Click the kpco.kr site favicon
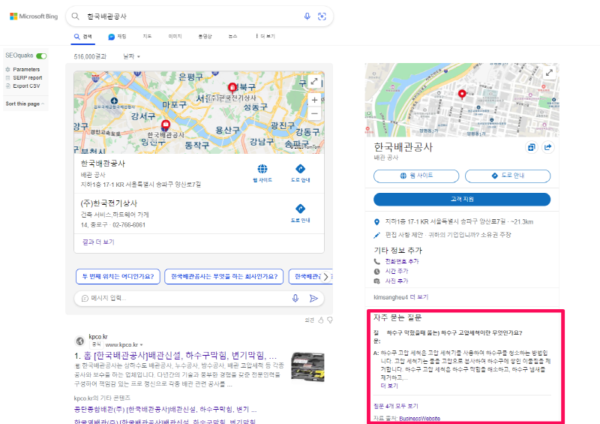 tap(80, 341)
